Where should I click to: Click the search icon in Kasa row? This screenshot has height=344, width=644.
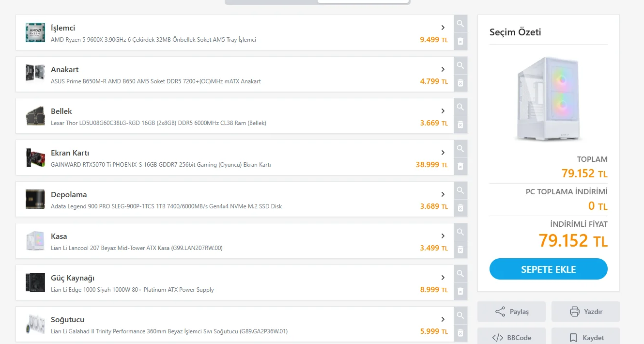pyautogui.click(x=460, y=232)
